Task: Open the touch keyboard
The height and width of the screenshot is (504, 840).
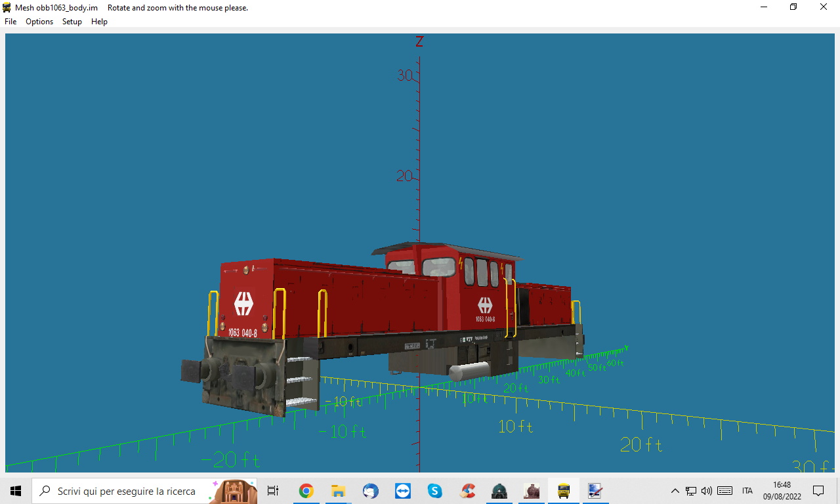Action: 725,491
